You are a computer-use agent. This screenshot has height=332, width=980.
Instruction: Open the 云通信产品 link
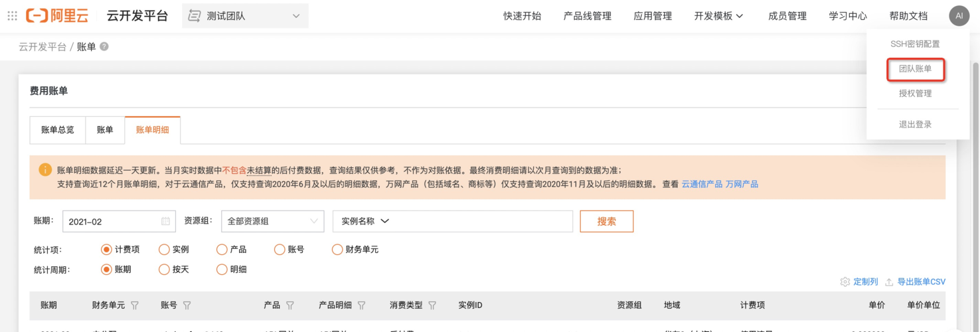coord(702,184)
